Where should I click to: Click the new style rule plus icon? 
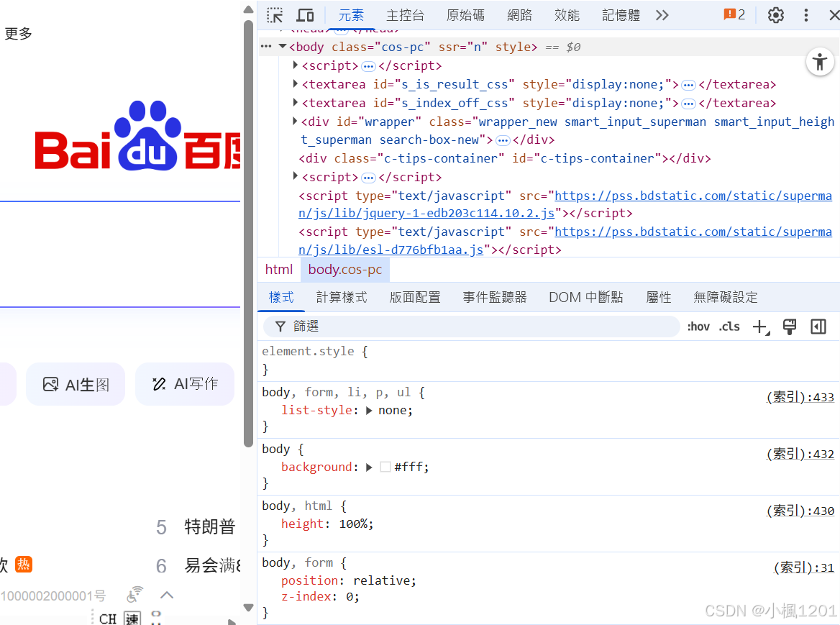[761, 327]
